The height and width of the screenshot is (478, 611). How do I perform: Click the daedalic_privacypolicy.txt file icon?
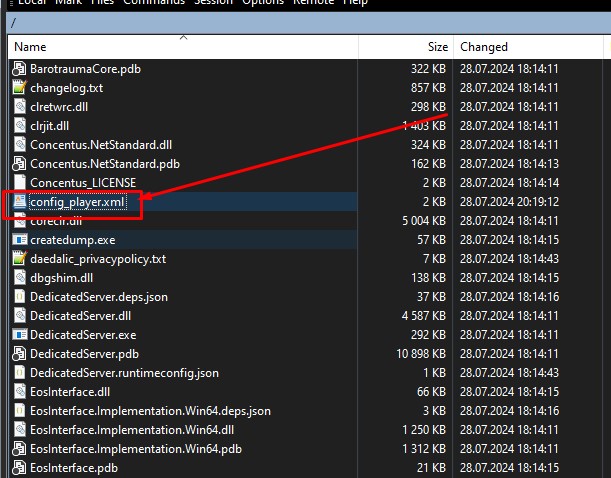click(19, 259)
